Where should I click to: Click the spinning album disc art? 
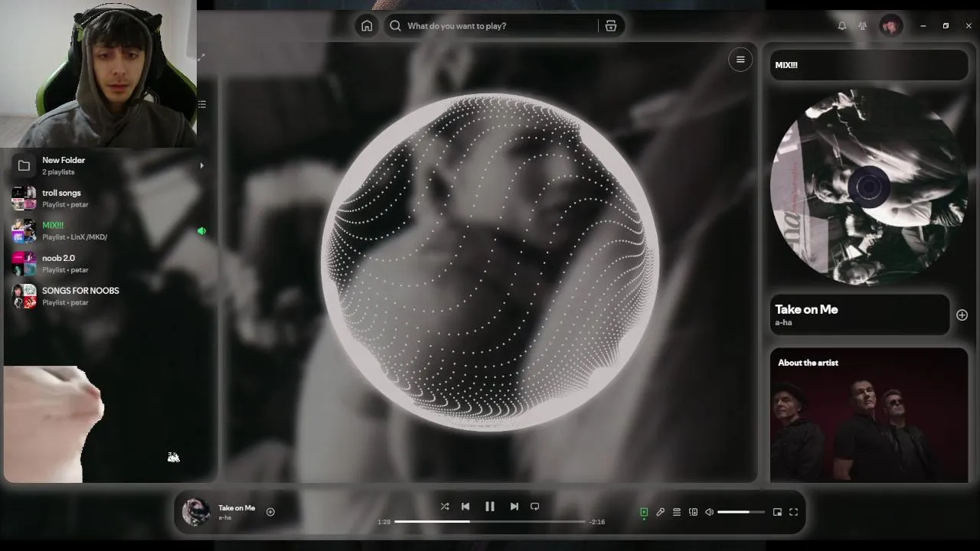(869, 186)
